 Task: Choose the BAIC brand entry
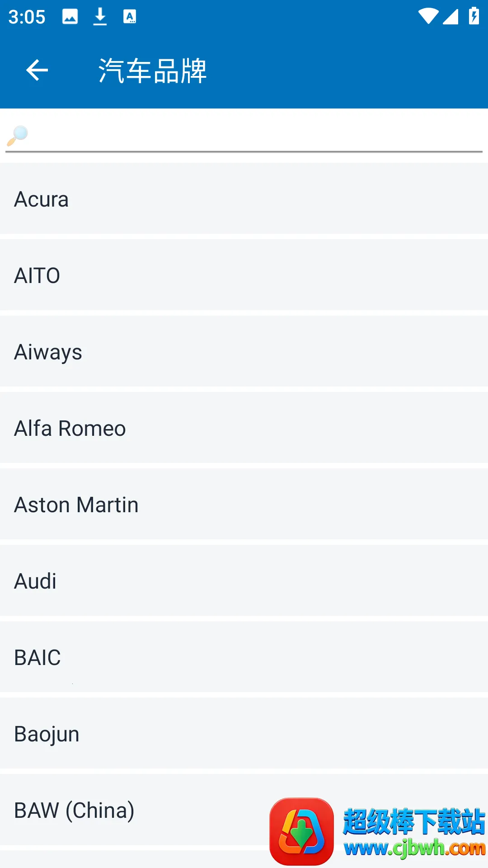(244, 657)
